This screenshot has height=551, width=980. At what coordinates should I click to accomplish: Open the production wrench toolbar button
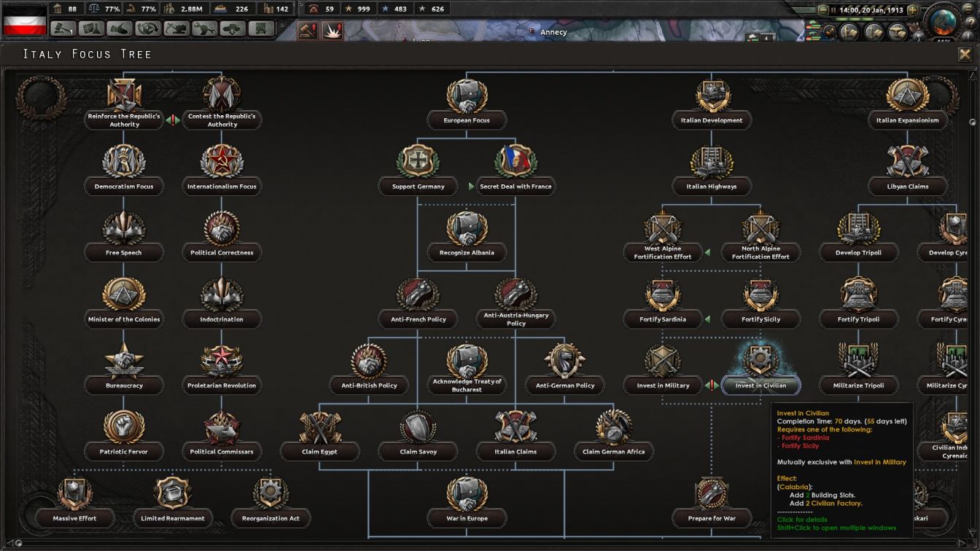click(x=205, y=28)
